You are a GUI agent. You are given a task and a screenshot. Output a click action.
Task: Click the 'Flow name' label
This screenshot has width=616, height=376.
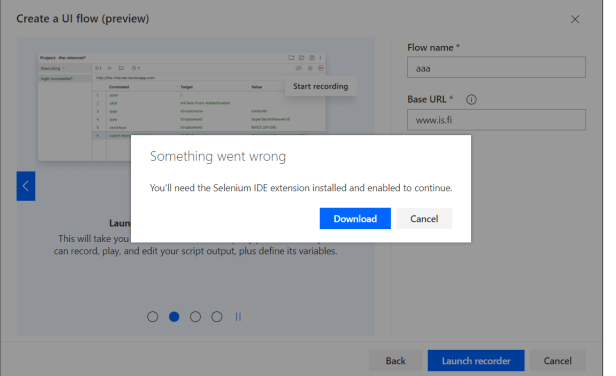tap(430, 48)
